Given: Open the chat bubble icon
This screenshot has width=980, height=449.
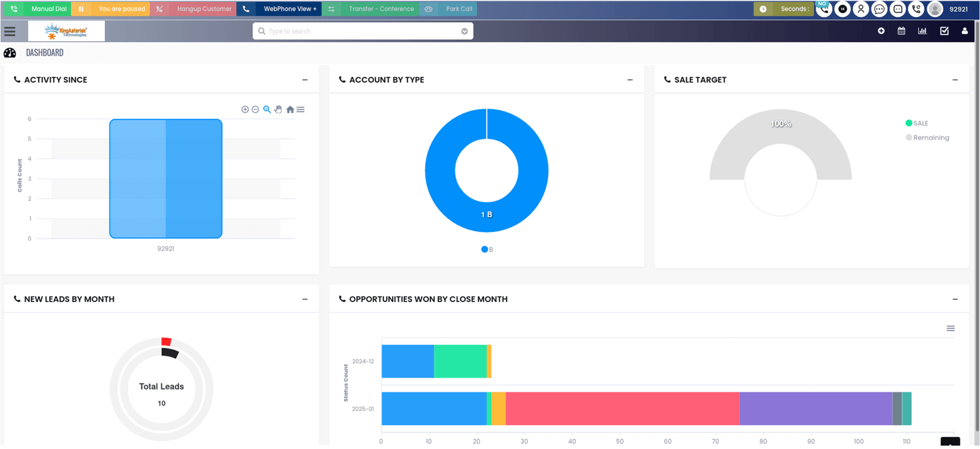Looking at the screenshot, I should pyautogui.click(x=880, y=9).
